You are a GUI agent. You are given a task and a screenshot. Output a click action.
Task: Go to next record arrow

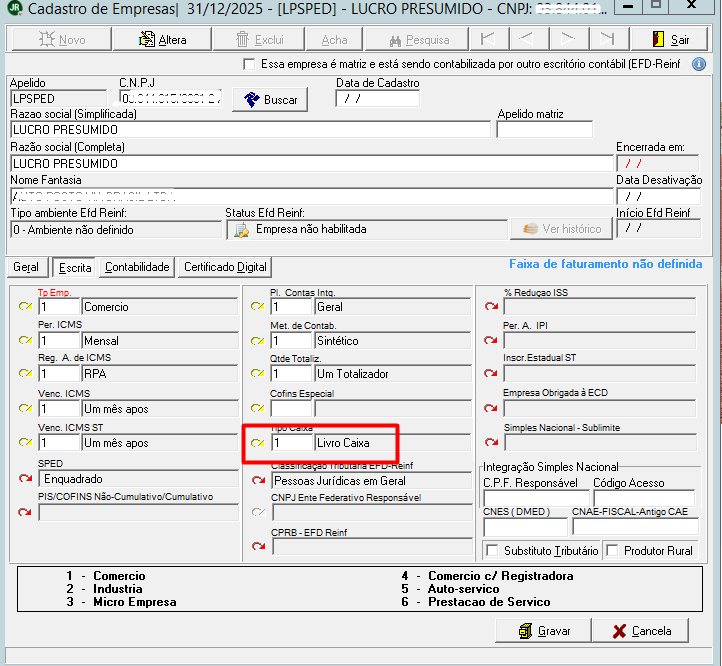point(569,39)
